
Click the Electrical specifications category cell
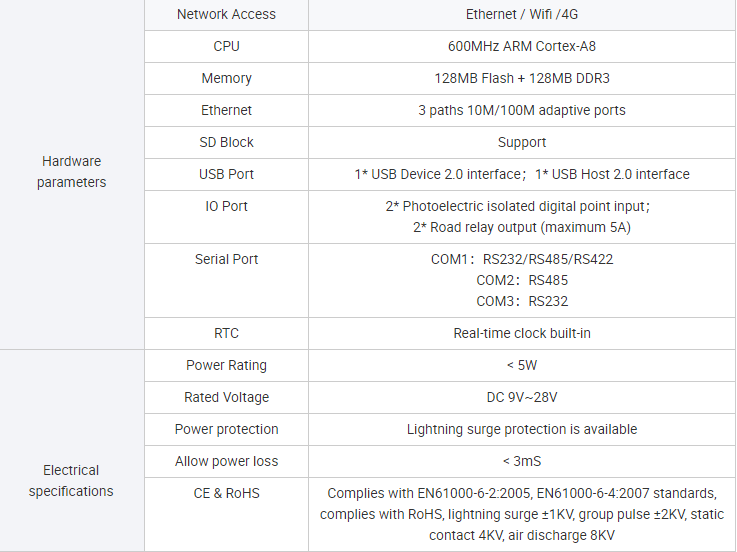(x=71, y=480)
